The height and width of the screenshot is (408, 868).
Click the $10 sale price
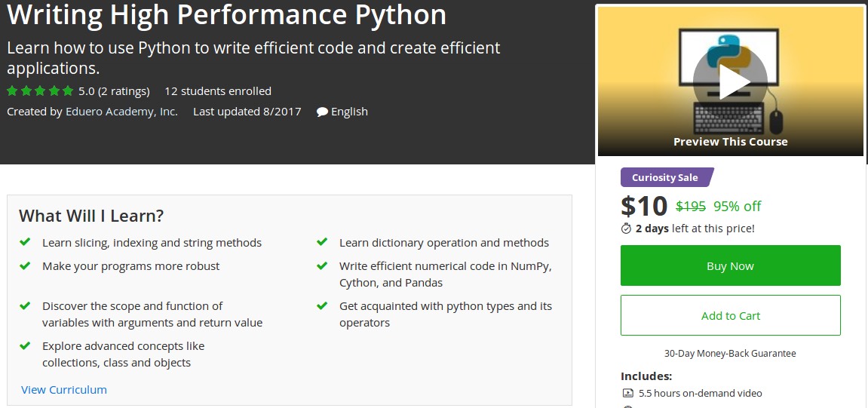(644, 206)
